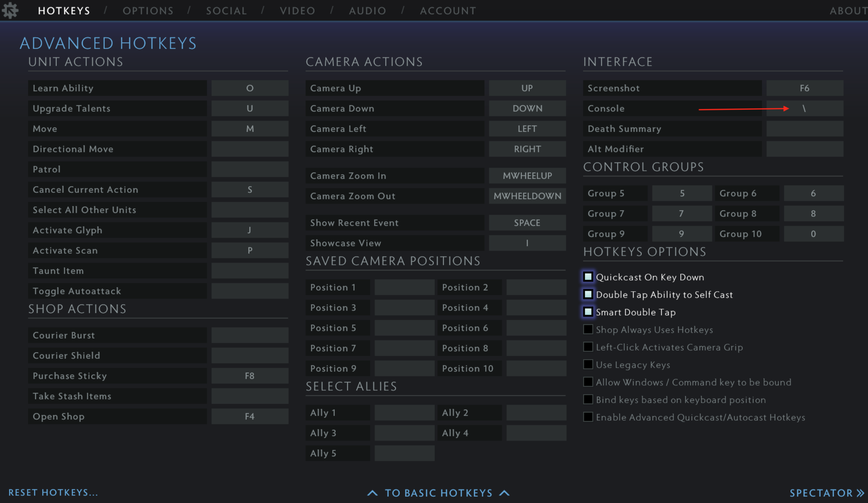Click the Console key binding field

(x=804, y=108)
